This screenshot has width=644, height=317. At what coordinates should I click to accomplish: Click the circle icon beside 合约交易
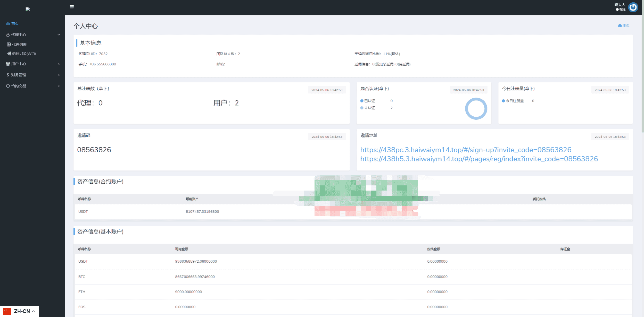coord(8,86)
